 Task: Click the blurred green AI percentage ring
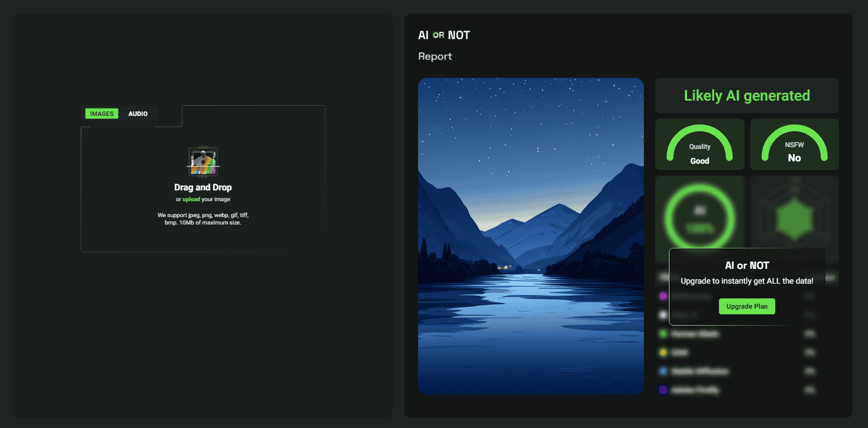tap(700, 218)
